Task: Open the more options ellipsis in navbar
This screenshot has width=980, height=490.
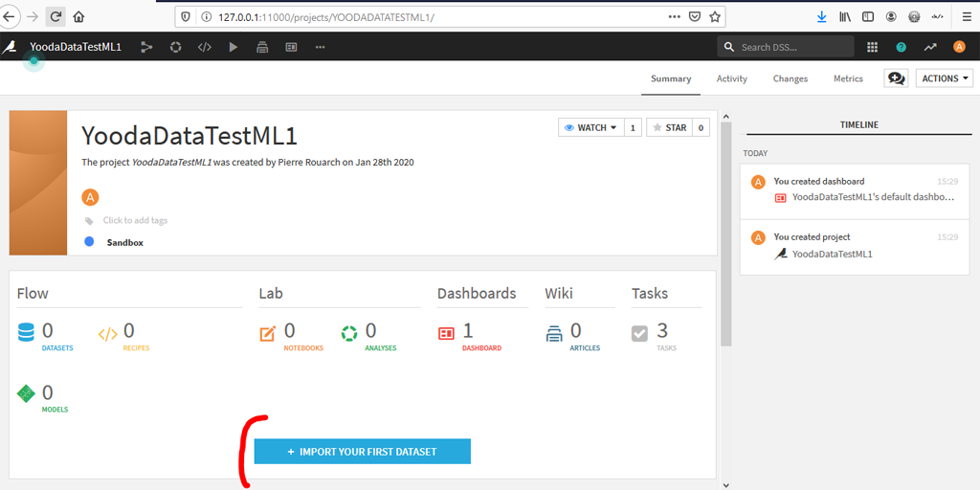Action: (320, 47)
